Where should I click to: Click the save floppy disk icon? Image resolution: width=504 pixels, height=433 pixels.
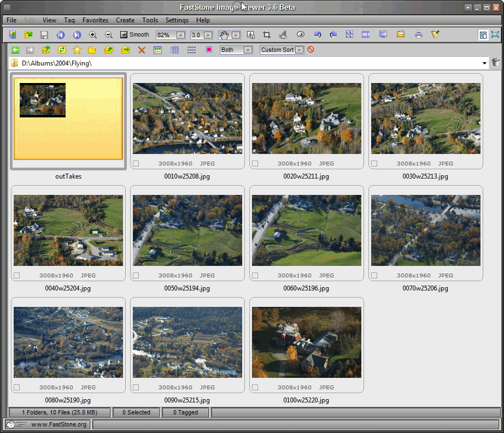[x=44, y=34]
